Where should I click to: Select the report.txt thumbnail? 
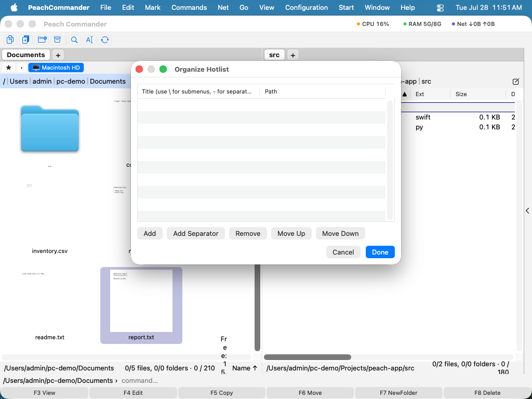[x=141, y=301]
